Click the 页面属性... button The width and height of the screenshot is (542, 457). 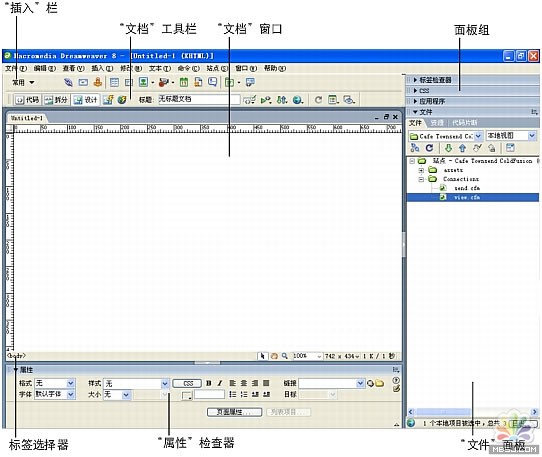coord(234,412)
